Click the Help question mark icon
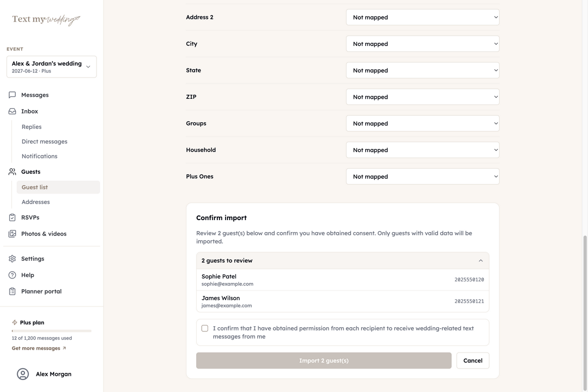This screenshot has width=588, height=392. 12,275
